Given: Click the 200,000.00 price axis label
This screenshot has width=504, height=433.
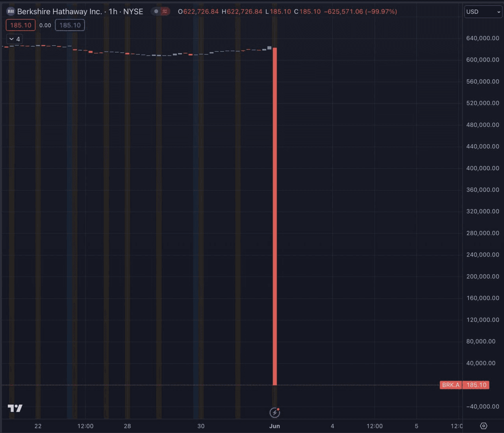Looking at the screenshot, I should click(483, 277).
